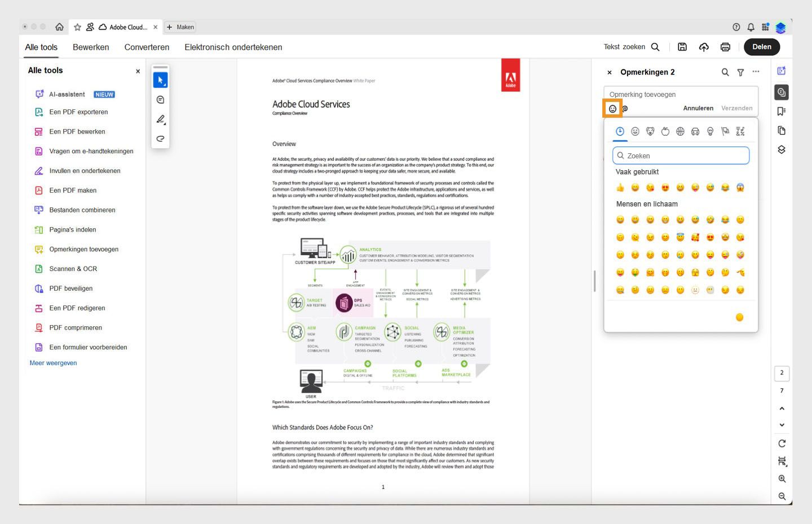Open Scannen & OCR

[73, 269]
